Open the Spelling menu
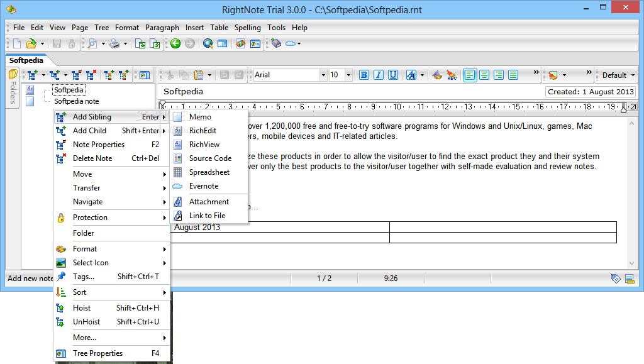The height and width of the screenshot is (364, 644). pyautogui.click(x=247, y=28)
